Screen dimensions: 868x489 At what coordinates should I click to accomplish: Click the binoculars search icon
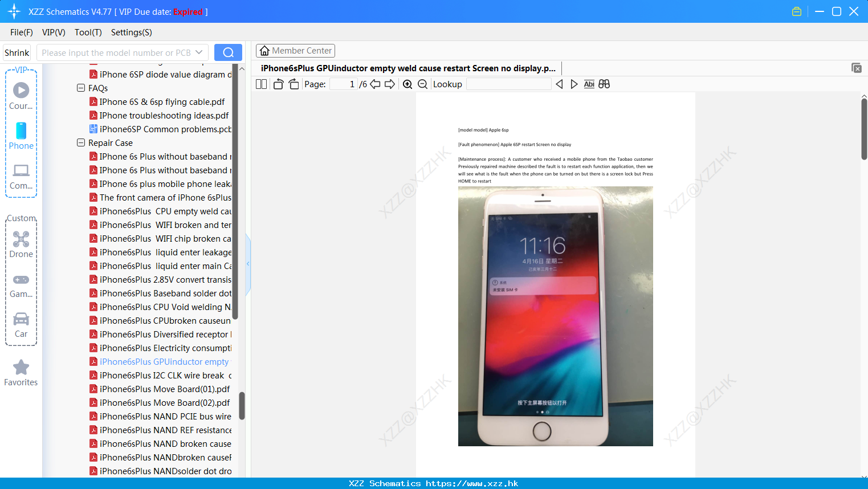(x=604, y=84)
